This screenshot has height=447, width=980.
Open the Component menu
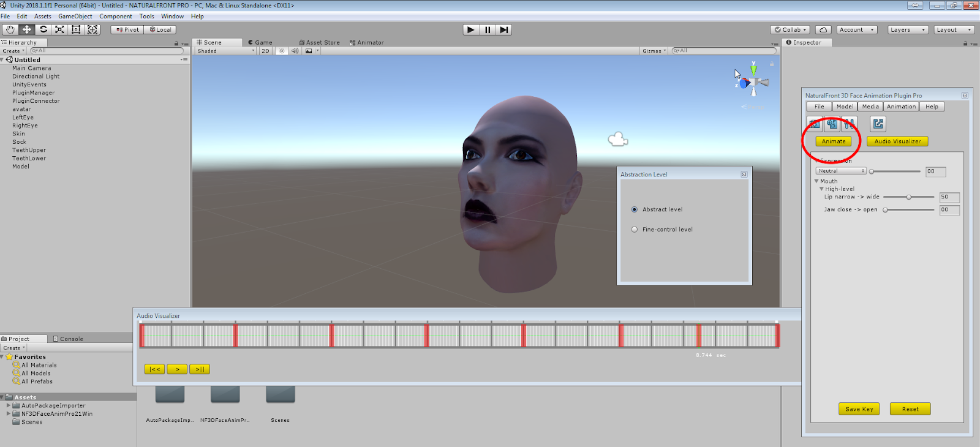click(x=116, y=17)
